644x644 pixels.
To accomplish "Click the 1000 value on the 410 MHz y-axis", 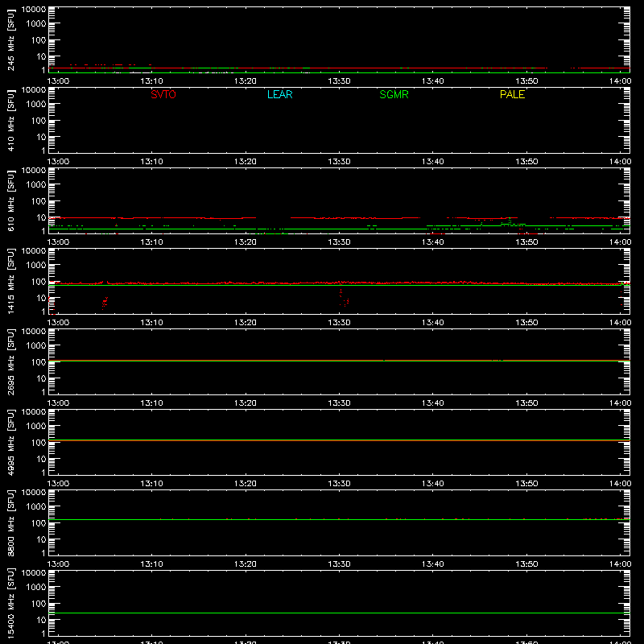I will click(35, 105).
